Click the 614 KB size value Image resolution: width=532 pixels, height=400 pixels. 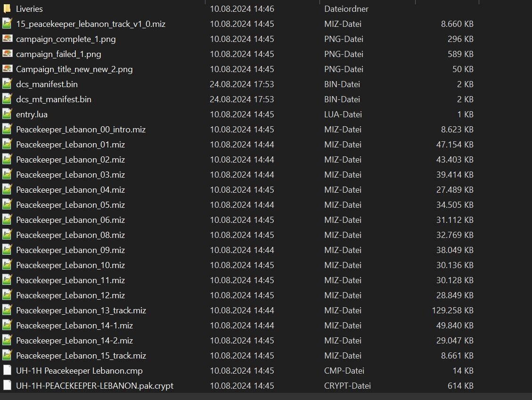pos(460,386)
